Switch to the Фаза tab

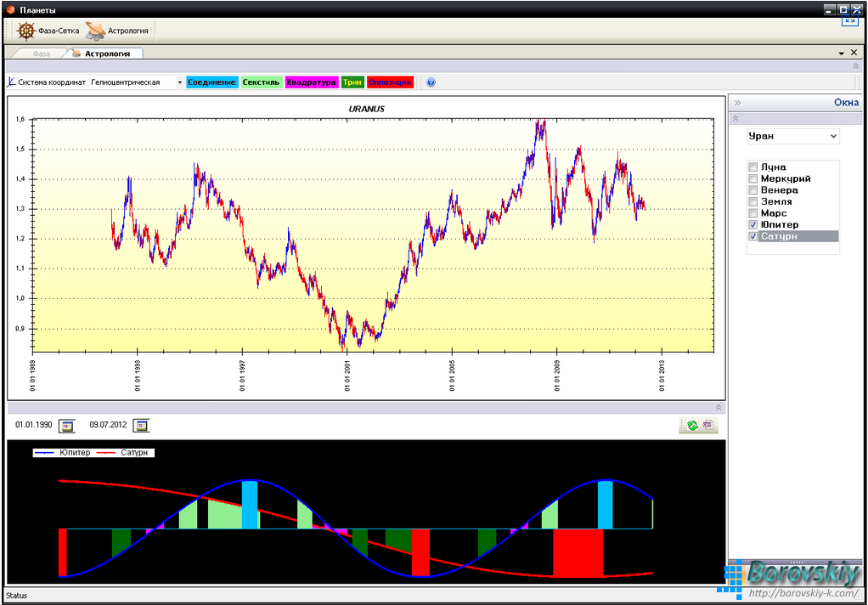pyautogui.click(x=42, y=54)
